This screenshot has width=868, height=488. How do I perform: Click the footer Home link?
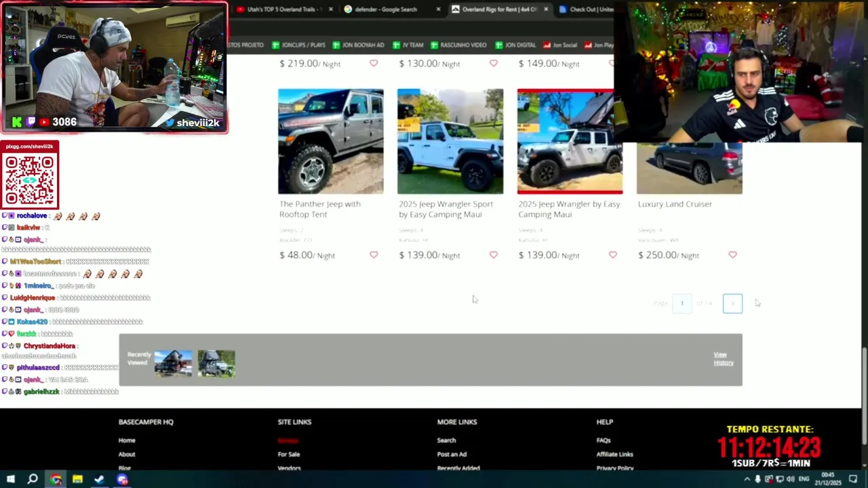click(x=127, y=441)
